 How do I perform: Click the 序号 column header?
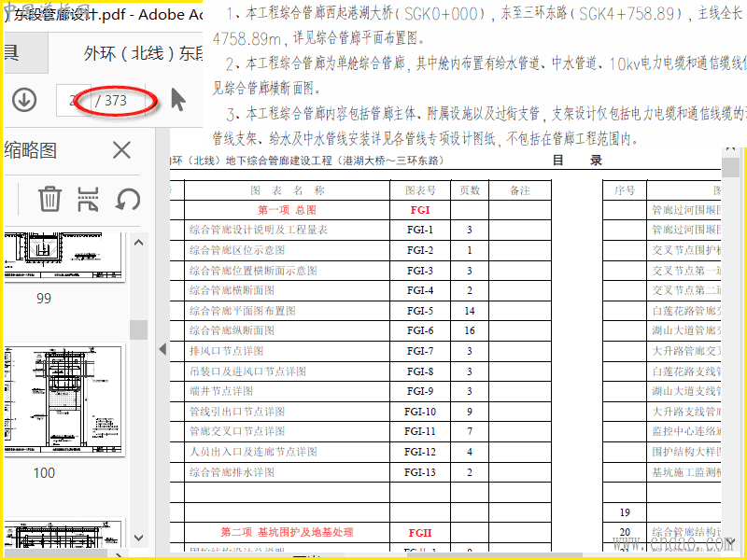pos(625,190)
